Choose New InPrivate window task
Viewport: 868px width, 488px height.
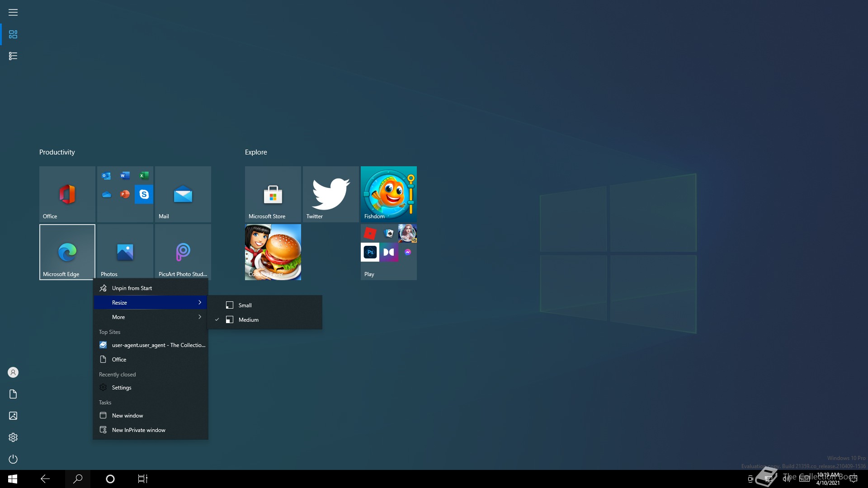coord(151,430)
